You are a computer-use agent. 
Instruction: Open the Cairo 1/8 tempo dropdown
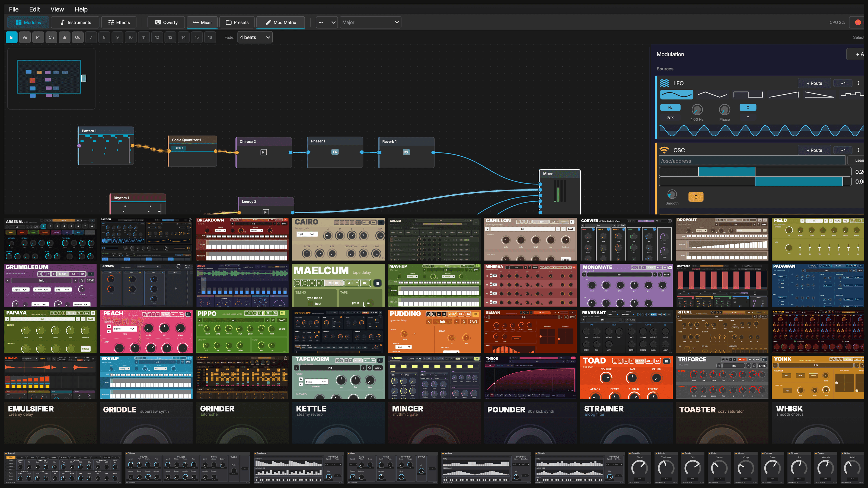pos(307,234)
